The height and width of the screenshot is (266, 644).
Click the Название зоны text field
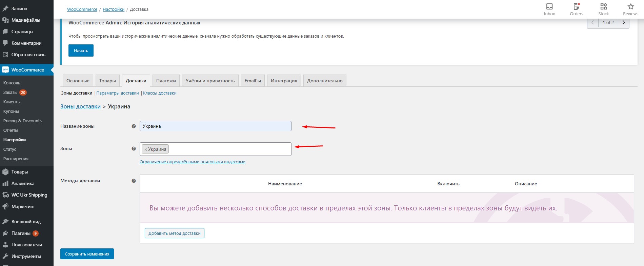(215, 126)
